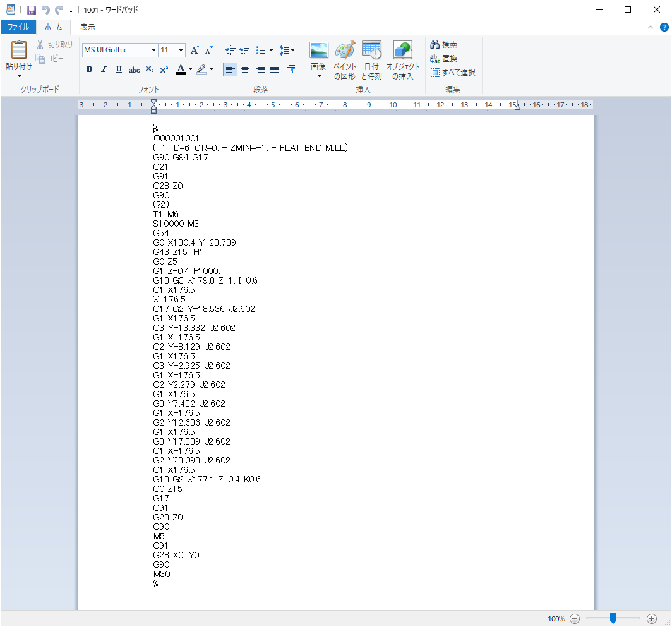Open the MS UI Gothic font dropdown
Image resolution: width=672 pixels, height=627 pixels.
pyautogui.click(x=153, y=50)
